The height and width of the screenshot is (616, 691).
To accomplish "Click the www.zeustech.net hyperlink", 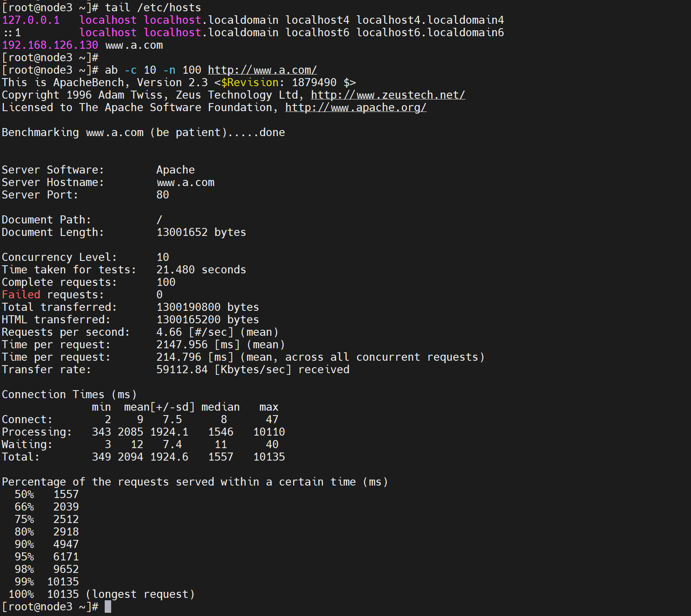I will (x=388, y=95).
